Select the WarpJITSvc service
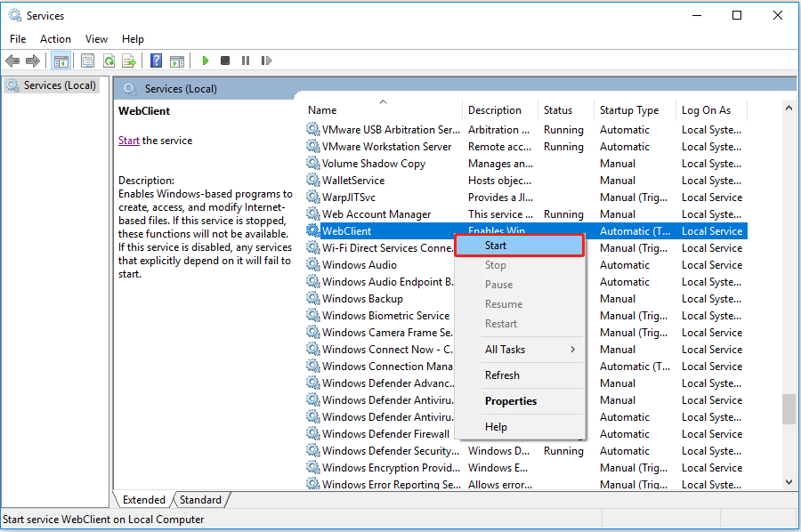Viewport: 801px width, 532px height. pos(526,197)
